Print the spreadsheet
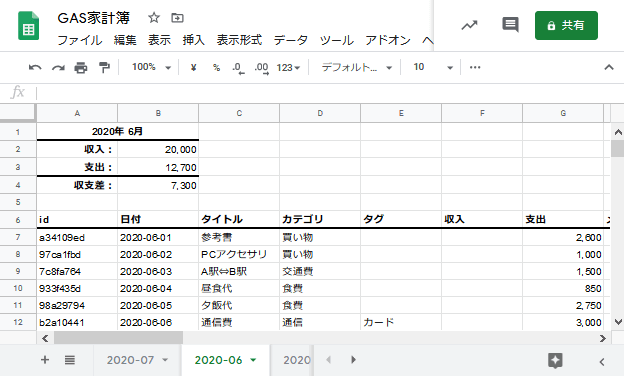Image resolution: width=624 pixels, height=376 pixels. click(81, 68)
